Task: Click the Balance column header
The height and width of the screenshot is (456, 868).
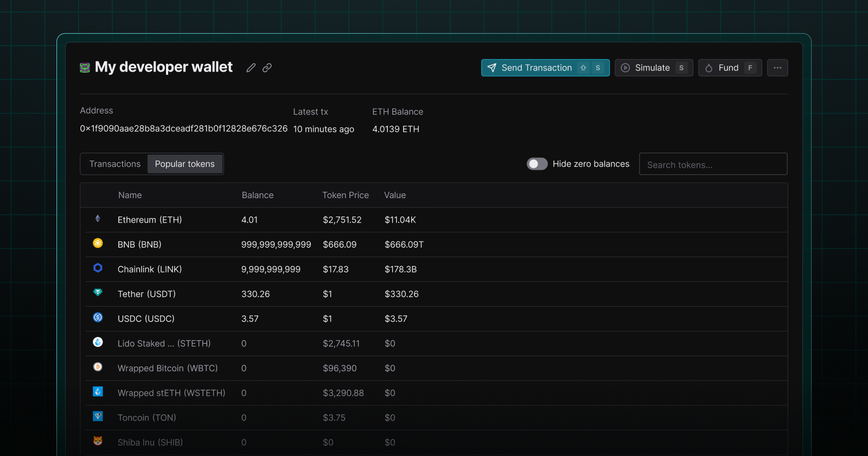Action: click(258, 195)
